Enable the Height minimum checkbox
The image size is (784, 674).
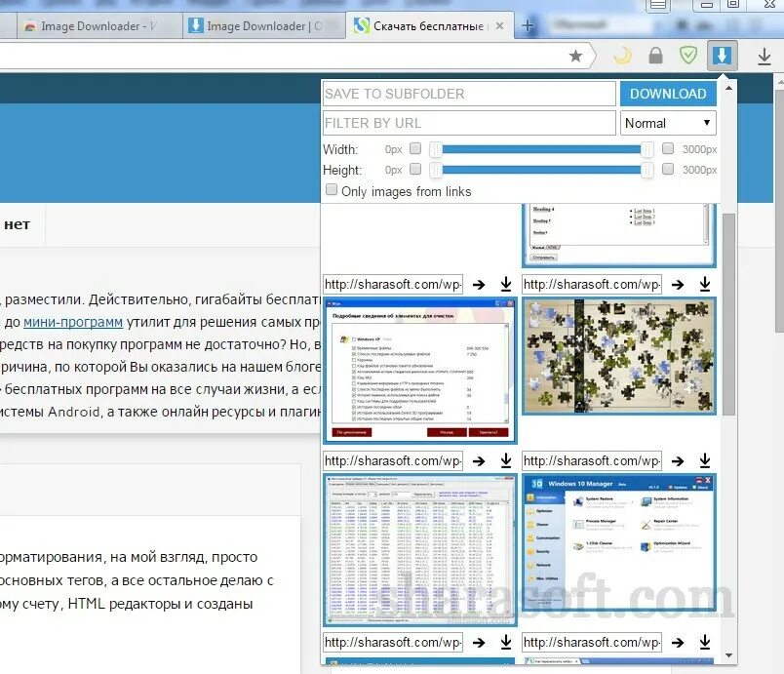click(x=415, y=169)
